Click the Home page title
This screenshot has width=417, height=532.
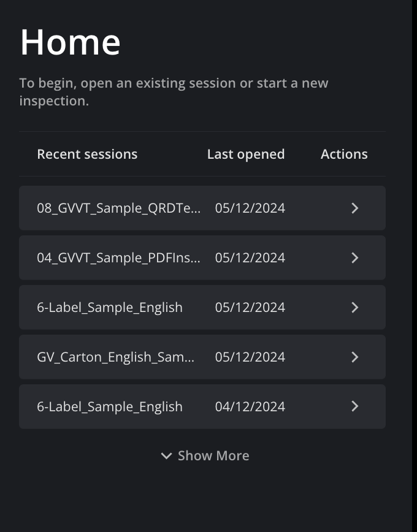pos(71,41)
